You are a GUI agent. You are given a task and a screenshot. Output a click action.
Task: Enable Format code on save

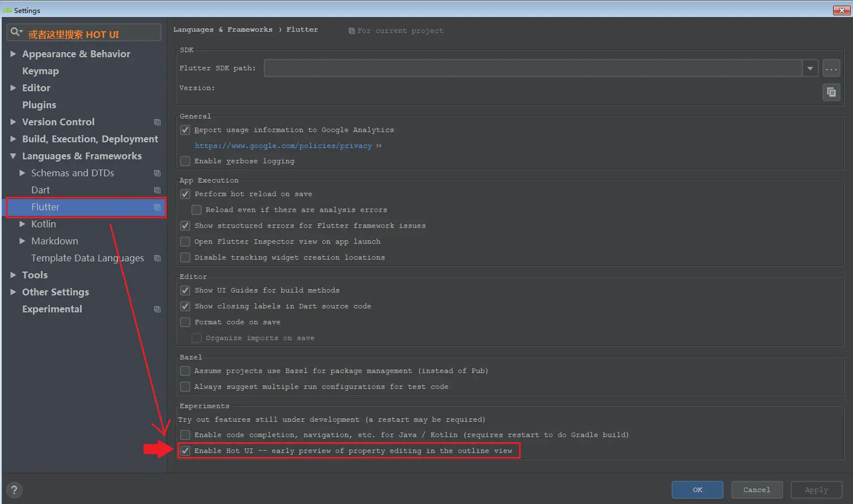point(185,322)
